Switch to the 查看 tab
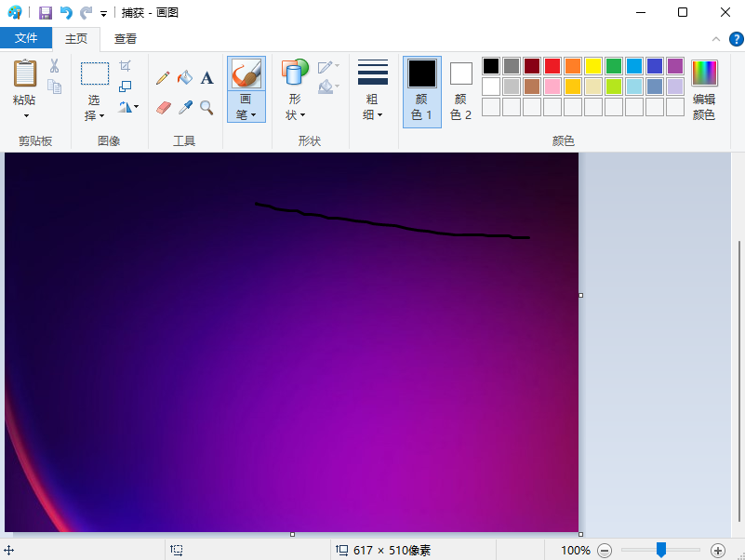The image size is (745, 560). (x=126, y=38)
